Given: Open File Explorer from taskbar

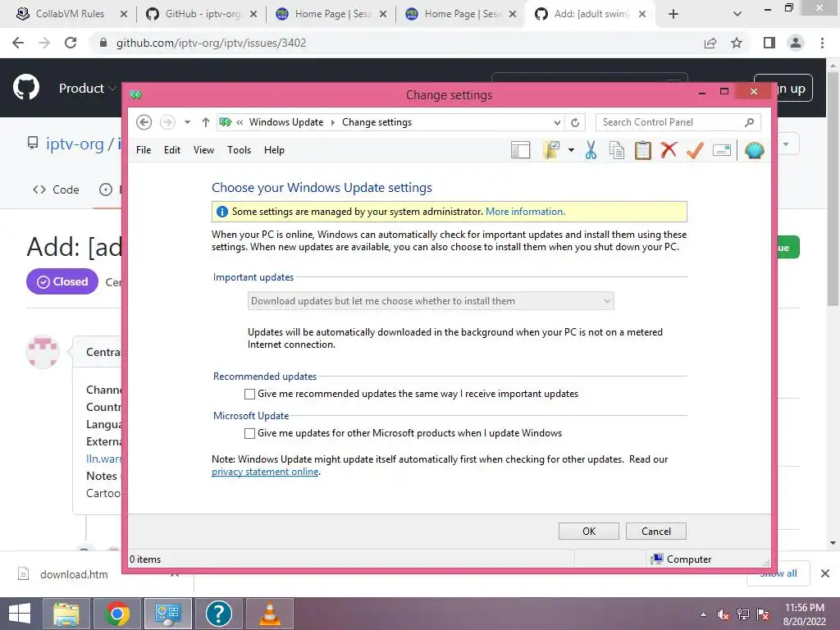Looking at the screenshot, I should pos(66,614).
